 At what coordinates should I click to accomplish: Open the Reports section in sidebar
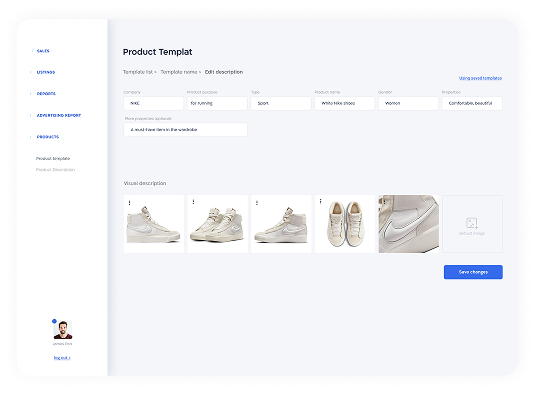pos(46,93)
